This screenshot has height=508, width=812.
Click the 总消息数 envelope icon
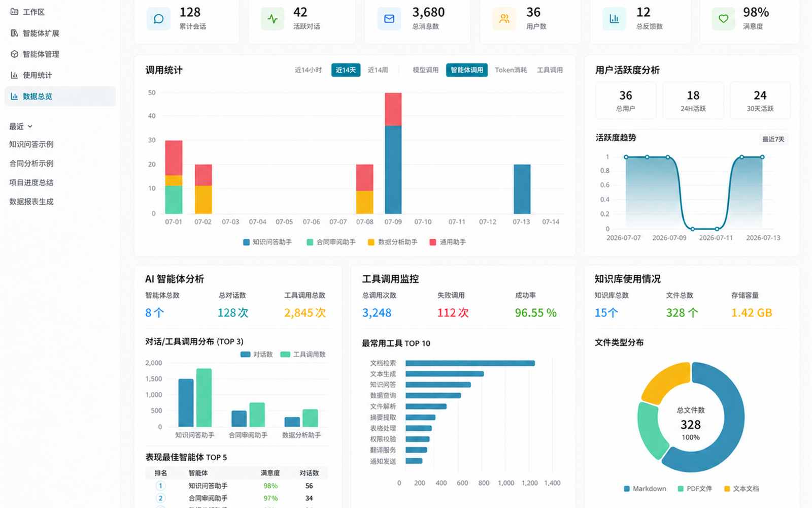[x=389, y=19]
